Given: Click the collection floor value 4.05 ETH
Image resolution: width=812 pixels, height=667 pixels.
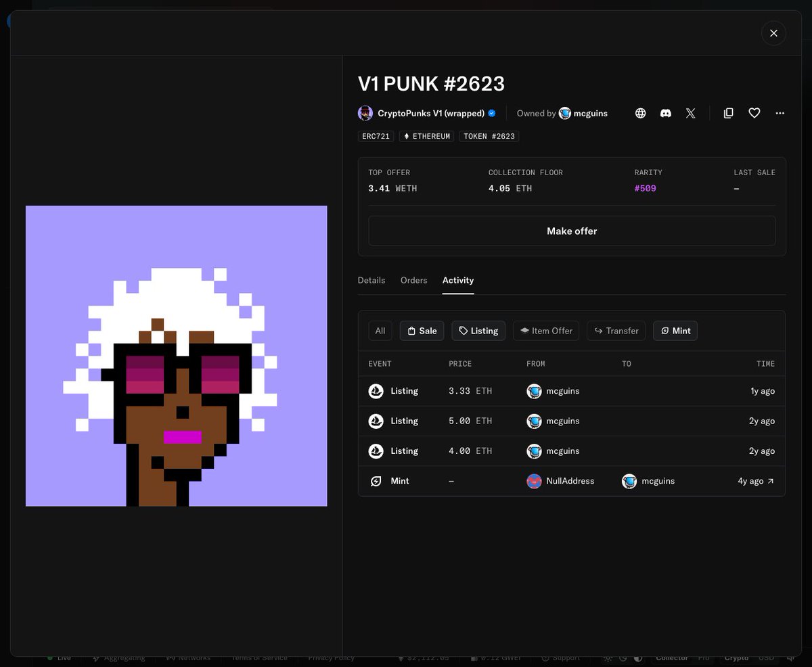Looking at the screenshot, I should (510, 188).
